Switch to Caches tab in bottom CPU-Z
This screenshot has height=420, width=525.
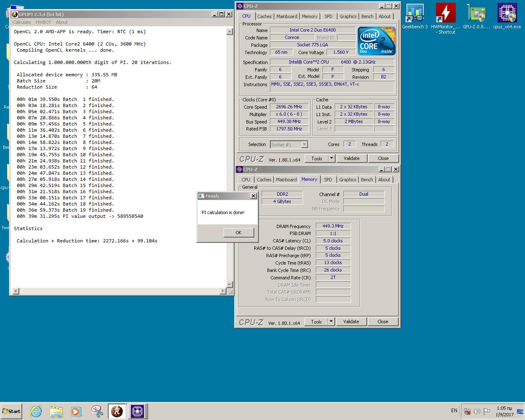point(264,180)
